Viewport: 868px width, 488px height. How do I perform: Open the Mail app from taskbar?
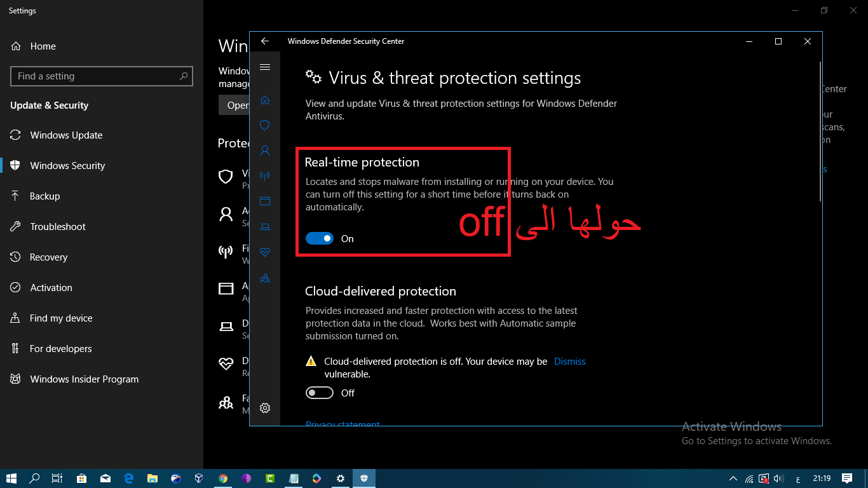(105, 478)
